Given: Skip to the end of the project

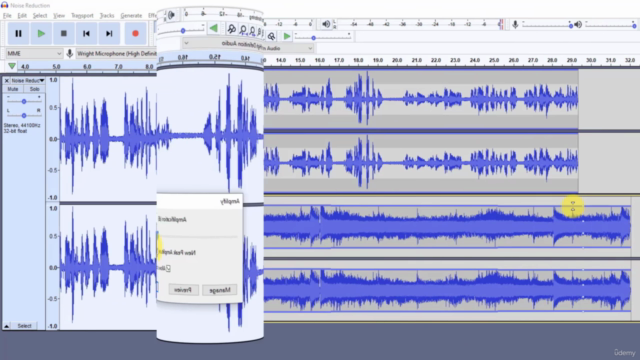Looking at the screenshot, I should click(109, 33).
